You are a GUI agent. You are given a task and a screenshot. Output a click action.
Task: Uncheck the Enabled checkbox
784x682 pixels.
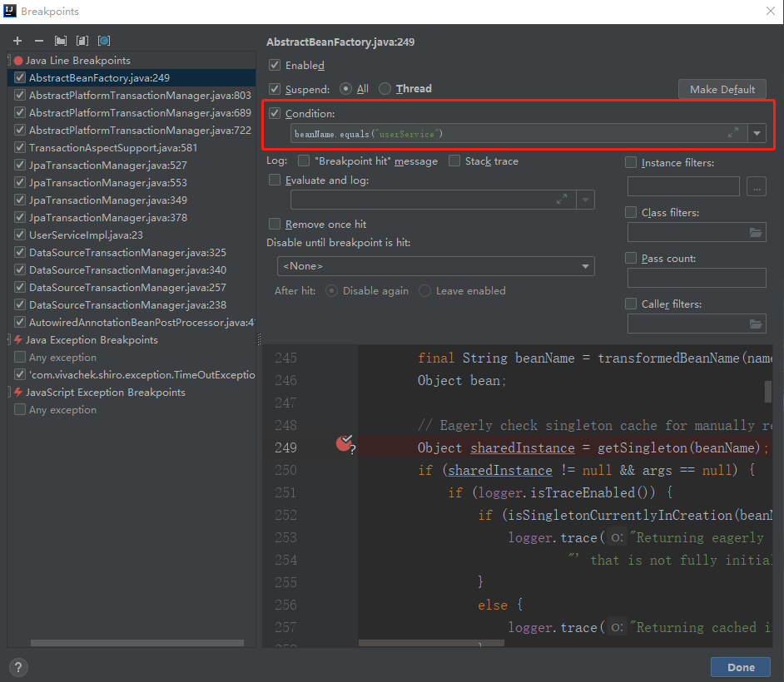point(275,65)
